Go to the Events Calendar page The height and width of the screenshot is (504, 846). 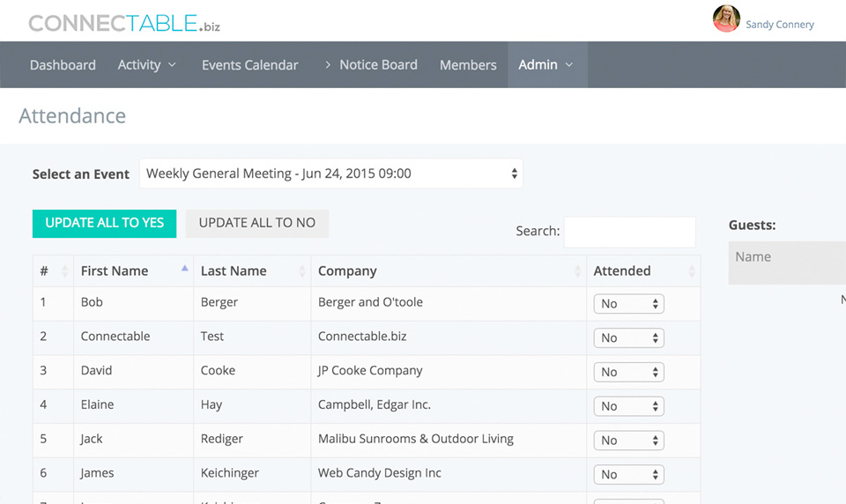coord(249,64)
